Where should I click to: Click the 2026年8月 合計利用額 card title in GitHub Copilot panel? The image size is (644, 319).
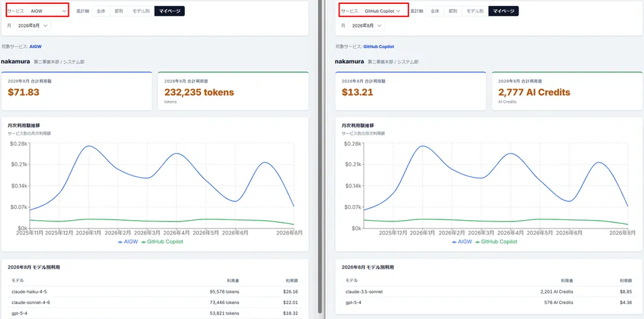pos(364,81)
